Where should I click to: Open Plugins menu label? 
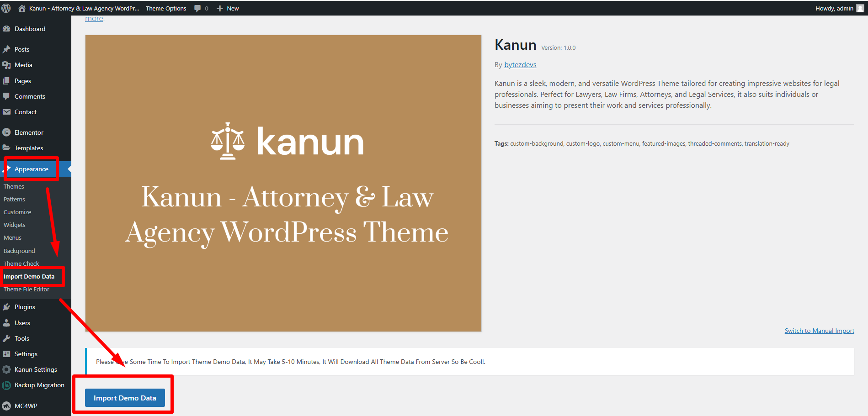coord(25,307)
